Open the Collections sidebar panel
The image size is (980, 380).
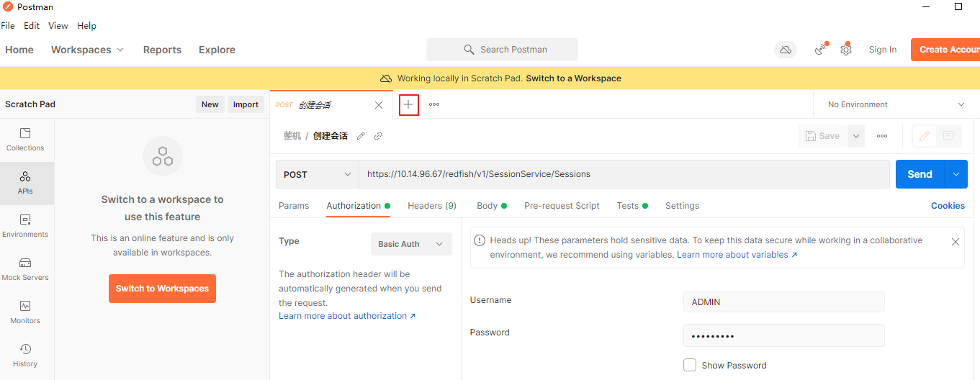click(x=25, y=140)
